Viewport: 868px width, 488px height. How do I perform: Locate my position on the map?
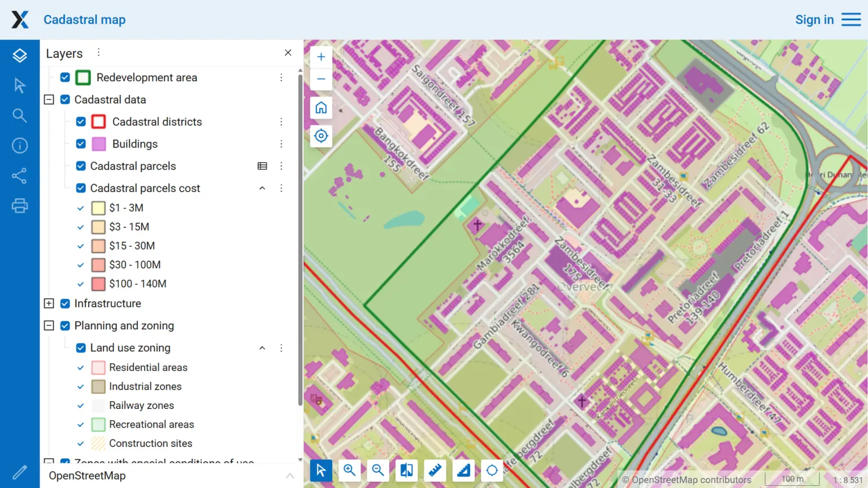321,136
